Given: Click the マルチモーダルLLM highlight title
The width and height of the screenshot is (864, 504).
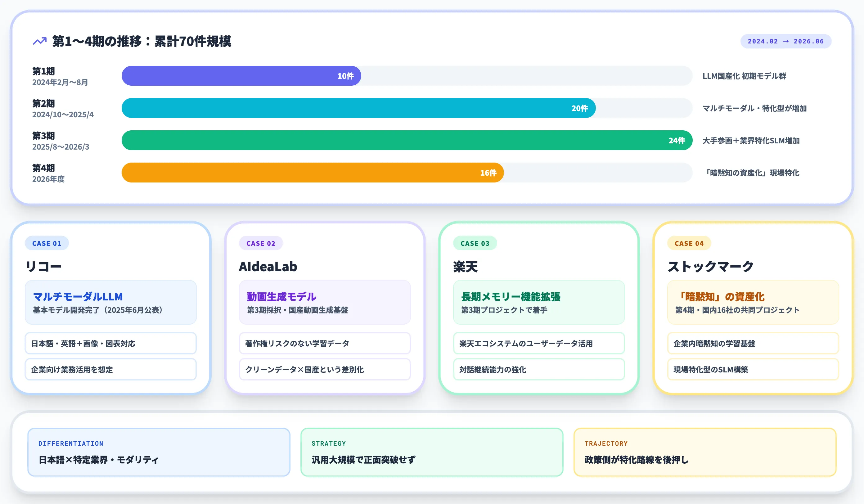Looking at the screenshot, I should (x=78, y=296).
